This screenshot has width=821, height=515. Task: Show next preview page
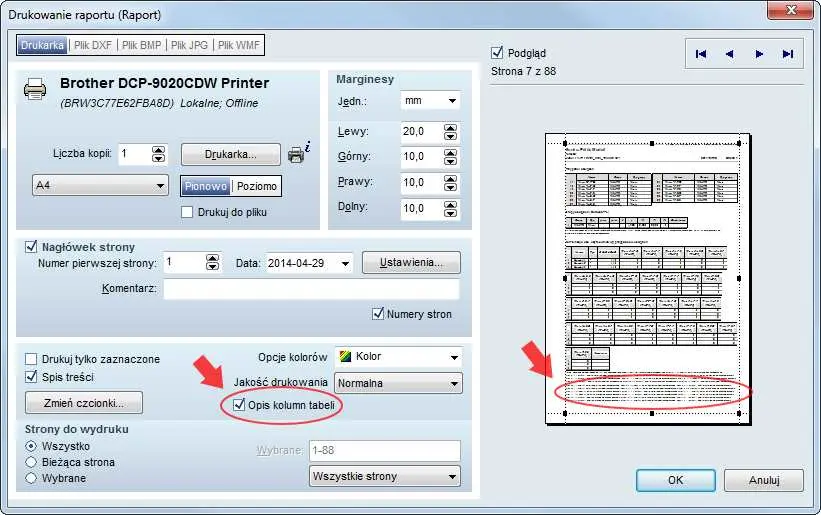click(x=759, y=54)
